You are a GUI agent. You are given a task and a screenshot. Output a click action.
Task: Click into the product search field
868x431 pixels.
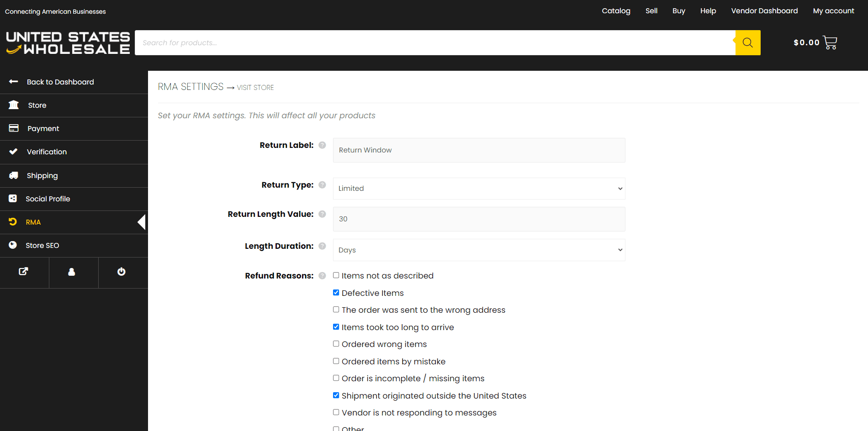[434, 43]
